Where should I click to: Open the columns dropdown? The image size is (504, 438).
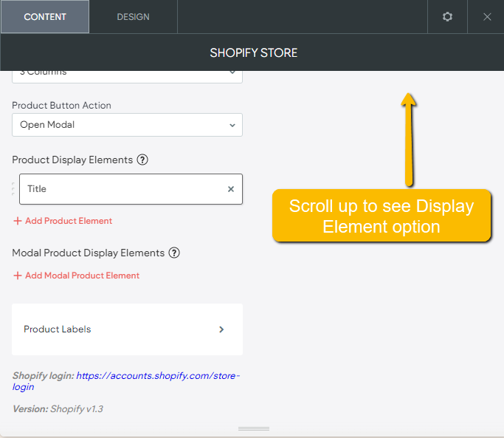tap(127, 77)
